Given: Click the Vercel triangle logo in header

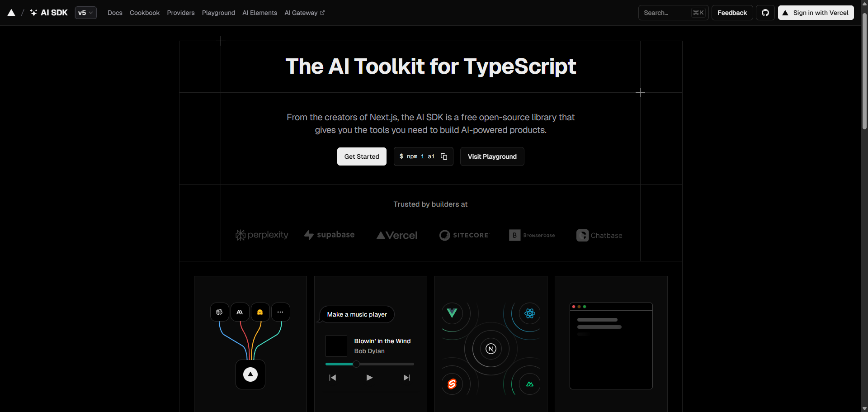Looking at the screenshot, I should click(11, 13).
